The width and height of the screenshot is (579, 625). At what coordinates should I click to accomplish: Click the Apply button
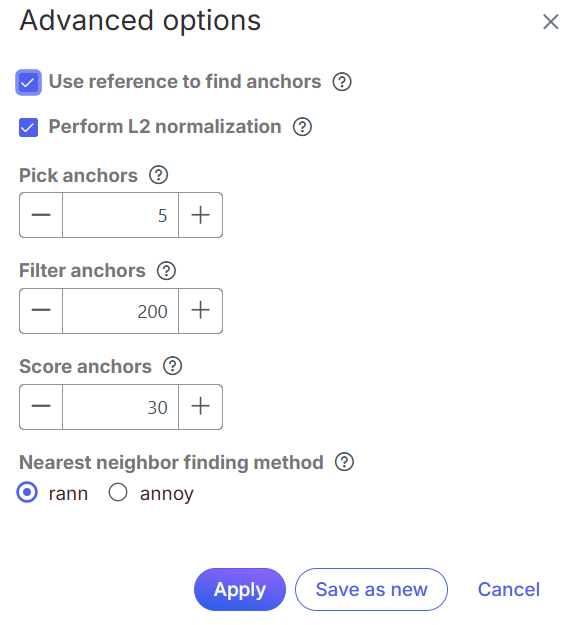[240, 590]
